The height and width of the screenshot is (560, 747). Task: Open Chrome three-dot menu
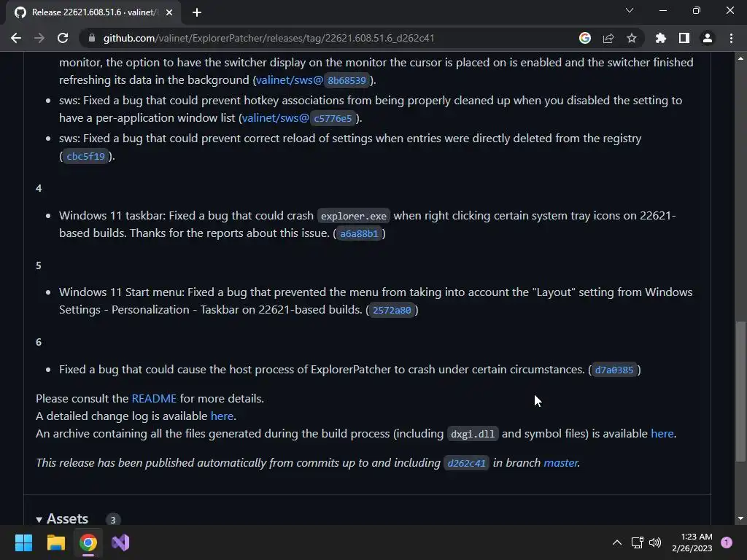731,38
